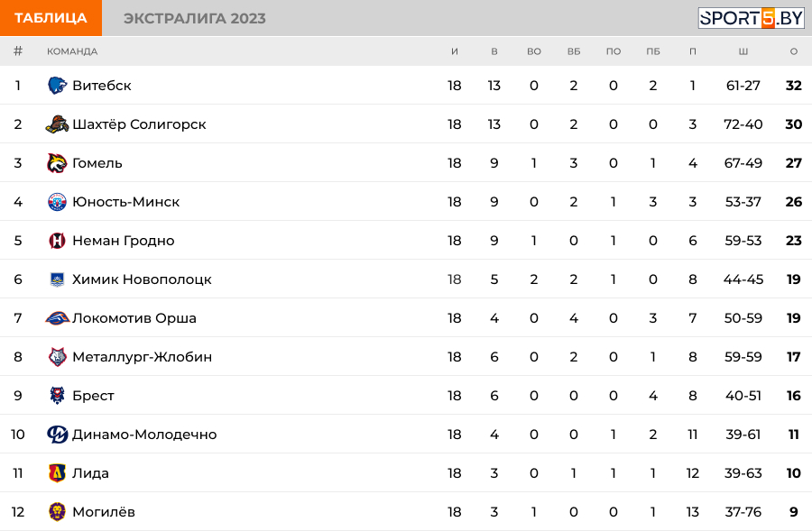
Task: Click the Неман Гродно logo
Action: (x=57, y=241)
